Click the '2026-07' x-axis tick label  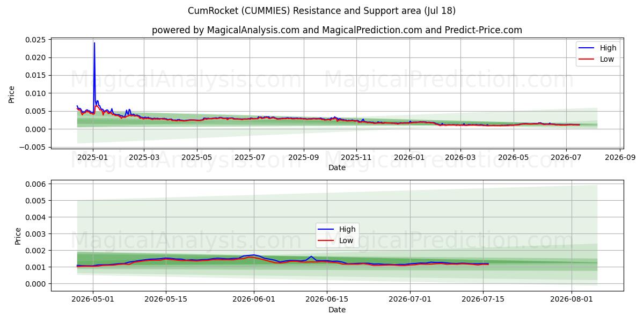[566, 157]
